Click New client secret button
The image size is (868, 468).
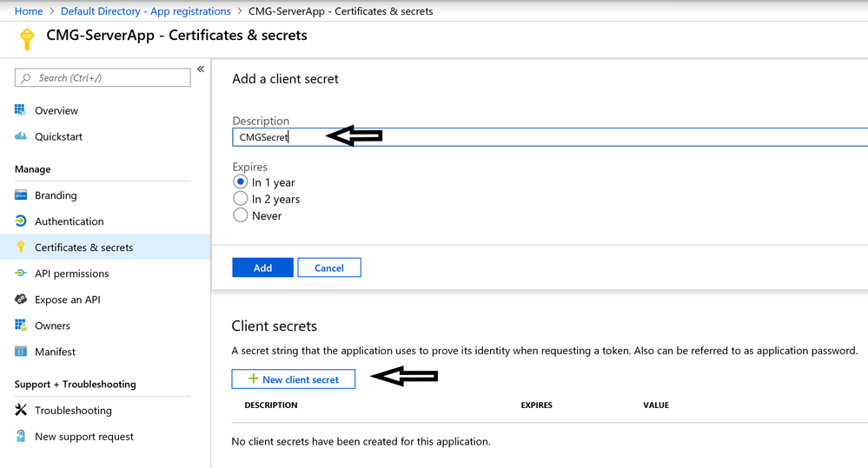point(293,379)
